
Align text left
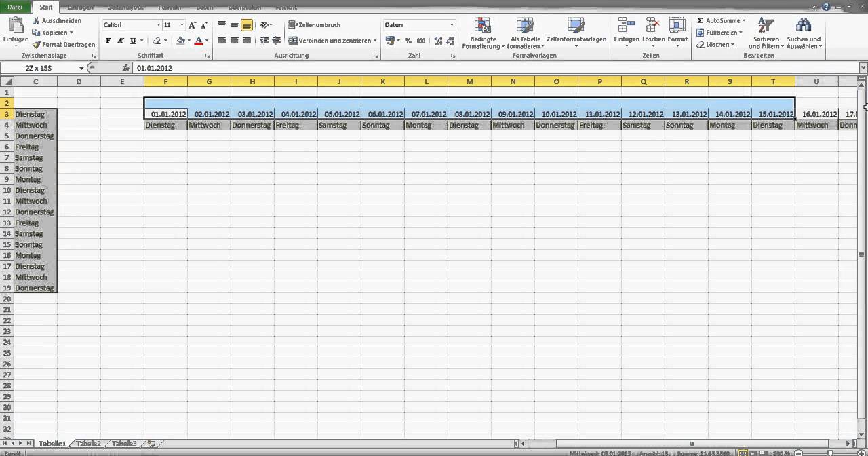(222, 41)
